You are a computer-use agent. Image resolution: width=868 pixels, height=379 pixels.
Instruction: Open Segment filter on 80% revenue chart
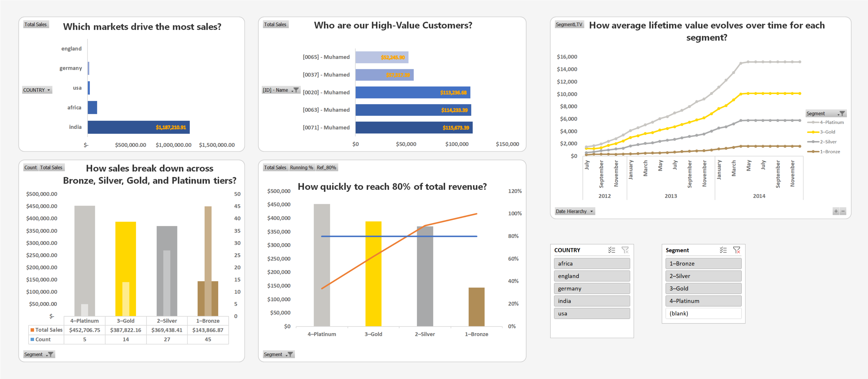[x=279, y=354]
